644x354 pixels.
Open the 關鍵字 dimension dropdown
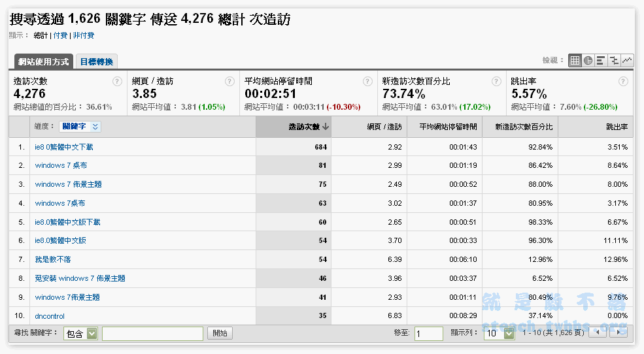(80, 127)
